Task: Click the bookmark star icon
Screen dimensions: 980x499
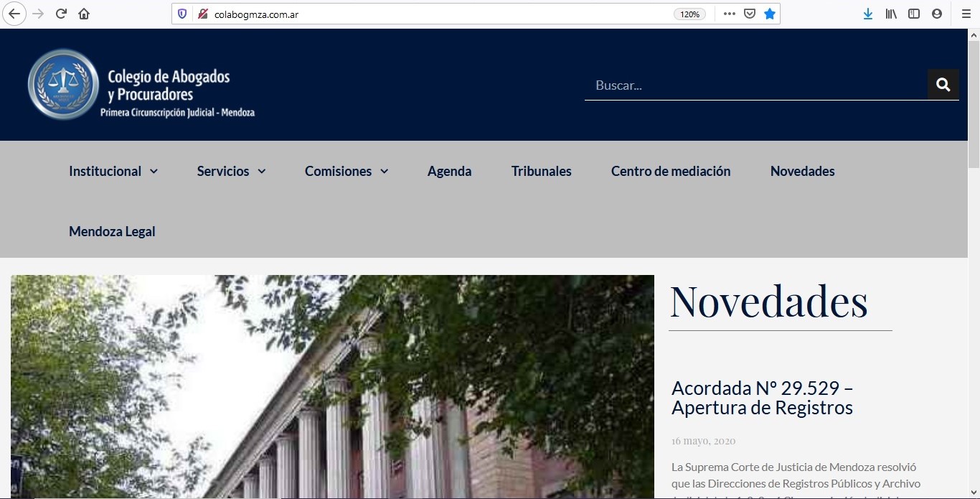Action: pyautogui.click(x=770, y=14)
